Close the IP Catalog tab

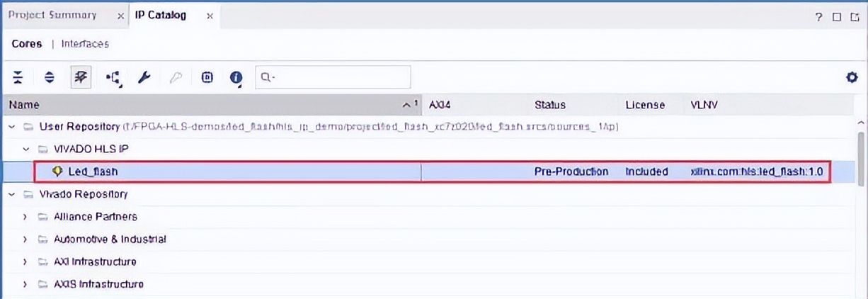(210, 16)
